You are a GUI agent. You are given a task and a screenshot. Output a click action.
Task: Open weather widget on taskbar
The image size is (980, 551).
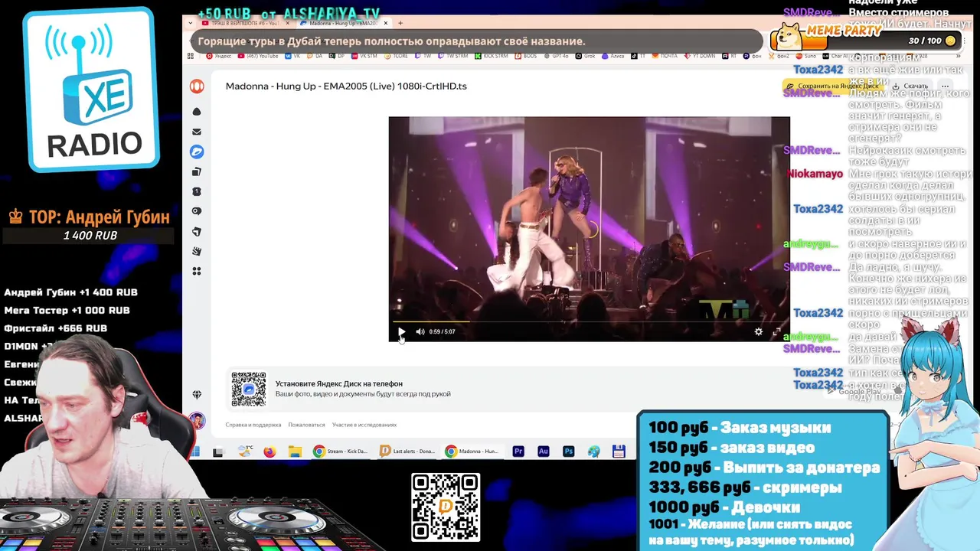[x=245, y=452]
